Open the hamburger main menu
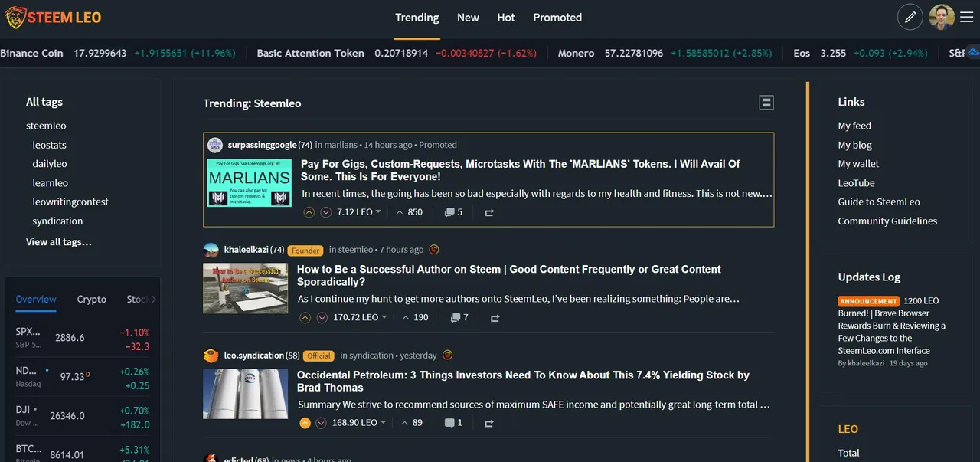 pos(967,17)
